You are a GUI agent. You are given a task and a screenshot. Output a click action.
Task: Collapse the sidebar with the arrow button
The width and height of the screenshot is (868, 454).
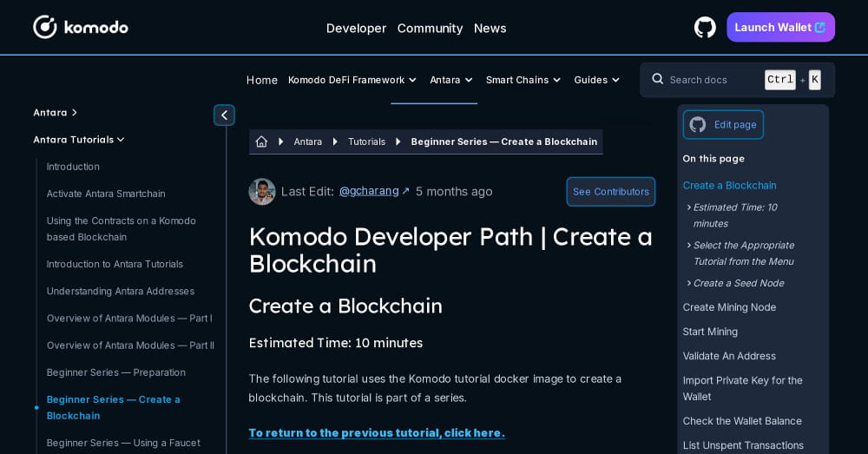(x=224, y=115)
